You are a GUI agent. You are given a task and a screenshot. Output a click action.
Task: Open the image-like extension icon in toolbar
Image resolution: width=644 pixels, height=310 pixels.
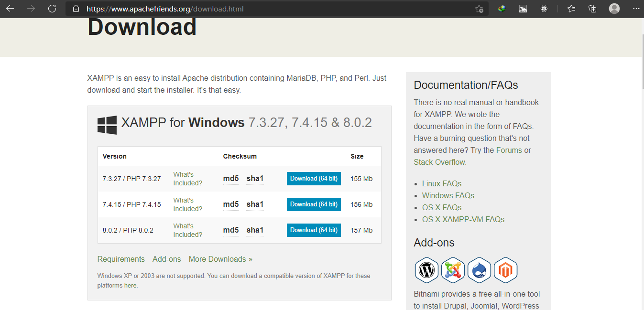click(523, 9)
